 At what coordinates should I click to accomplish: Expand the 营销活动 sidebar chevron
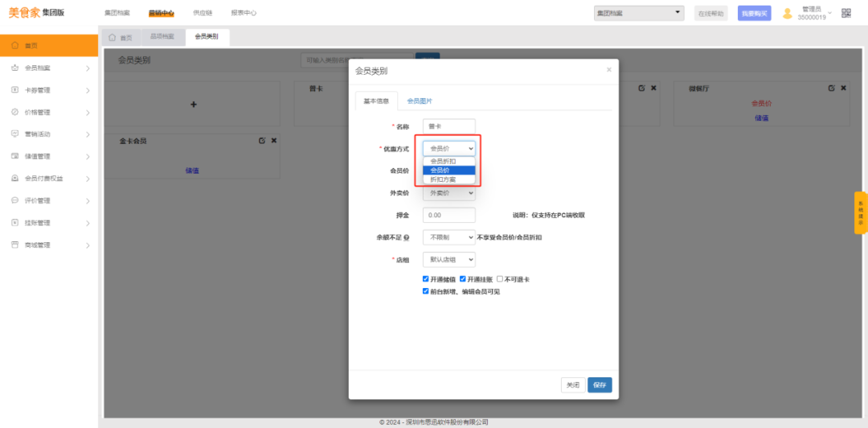click(88, 134)
